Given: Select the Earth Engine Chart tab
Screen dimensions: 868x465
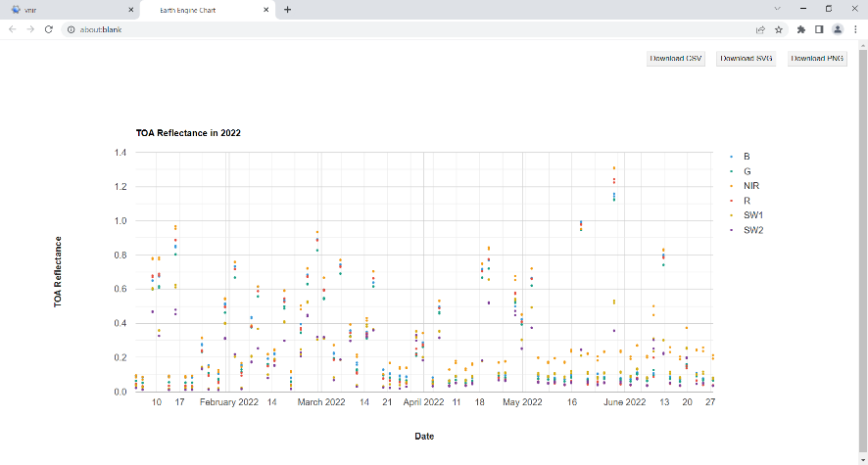Looking at the screenshot, I should coord(208,10).
